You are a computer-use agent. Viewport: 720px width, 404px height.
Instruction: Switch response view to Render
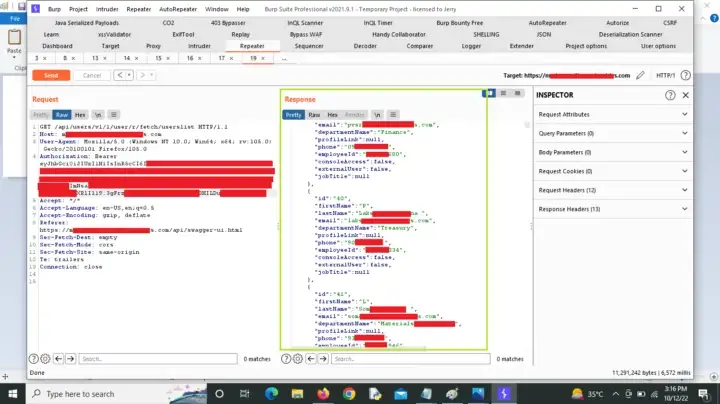click(x=354, y=115)
